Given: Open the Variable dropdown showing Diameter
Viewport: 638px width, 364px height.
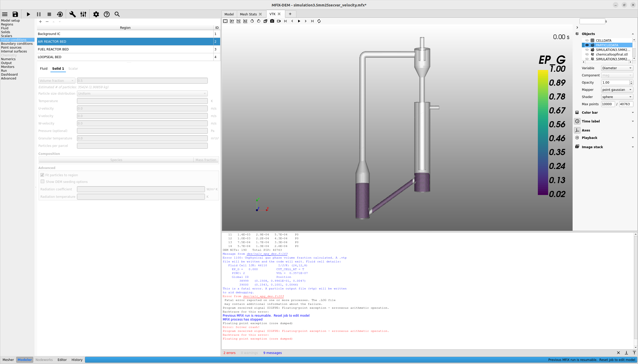Looking at the screenshot, I should [x=617, y=68].
